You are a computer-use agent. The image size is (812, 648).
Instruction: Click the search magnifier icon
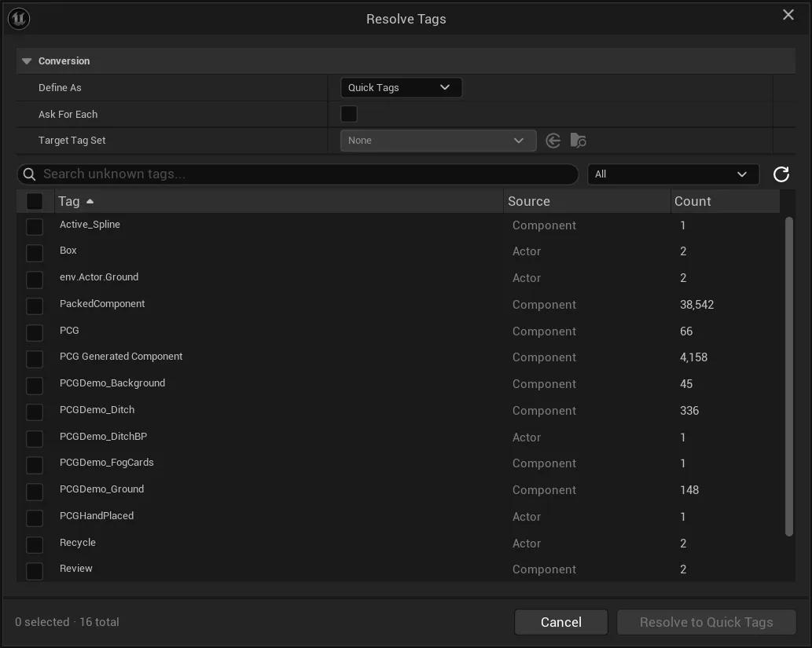(30, 174)
